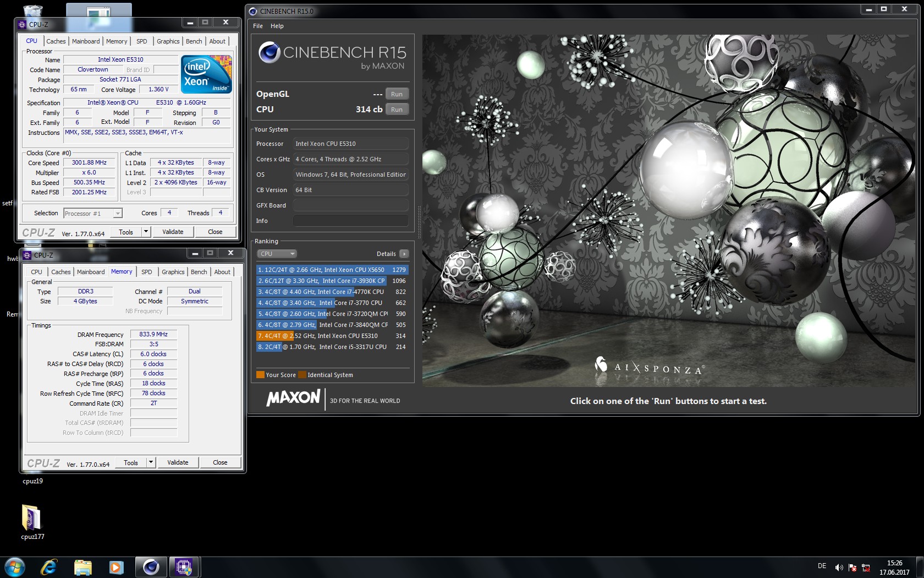924x578 pixels.
Task: Click the brown Identical System legend swatch
Action: [x=302, y=375]
